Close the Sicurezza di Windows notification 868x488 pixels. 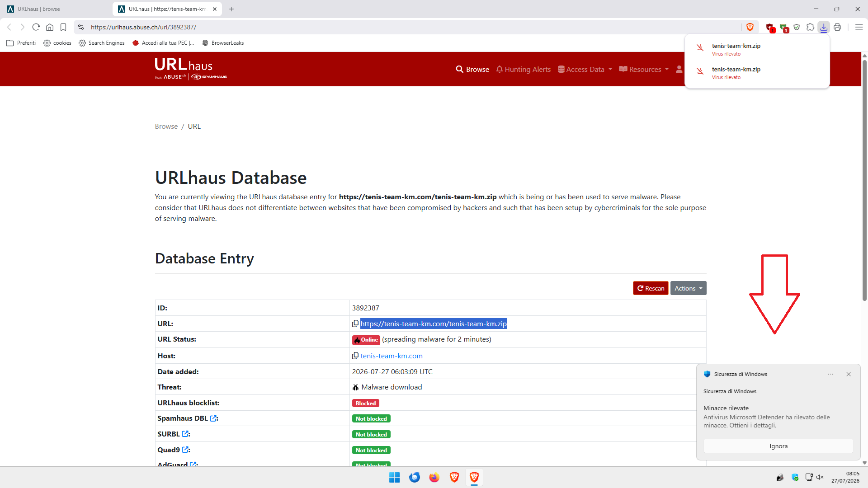pos(849,374)
